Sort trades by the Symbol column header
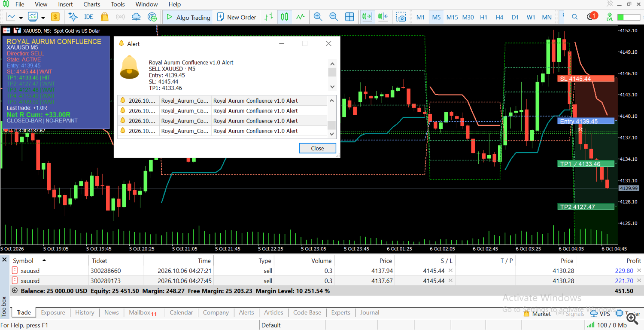 point(23,261)
